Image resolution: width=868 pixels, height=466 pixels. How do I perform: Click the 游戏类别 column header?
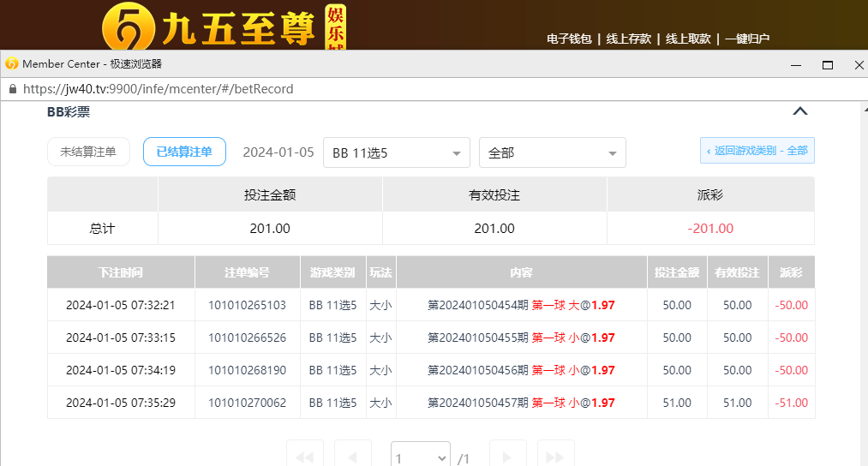pos(332,272)
